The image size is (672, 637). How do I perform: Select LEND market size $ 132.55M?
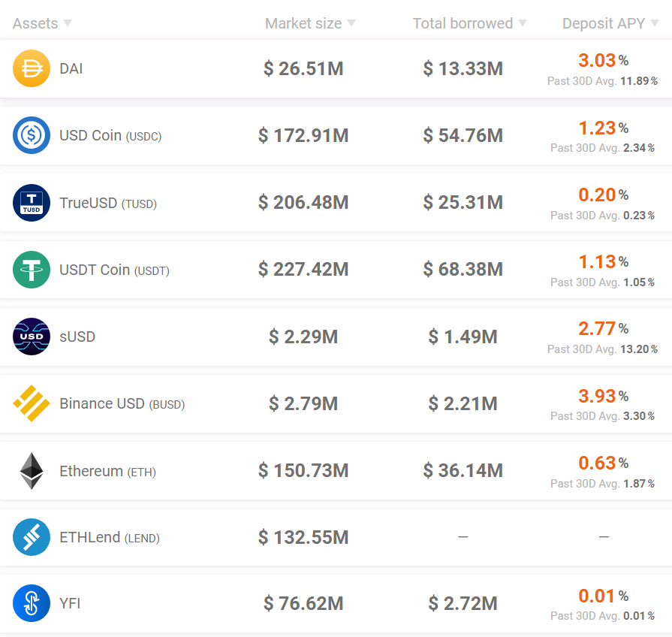(x=303, y=537)
